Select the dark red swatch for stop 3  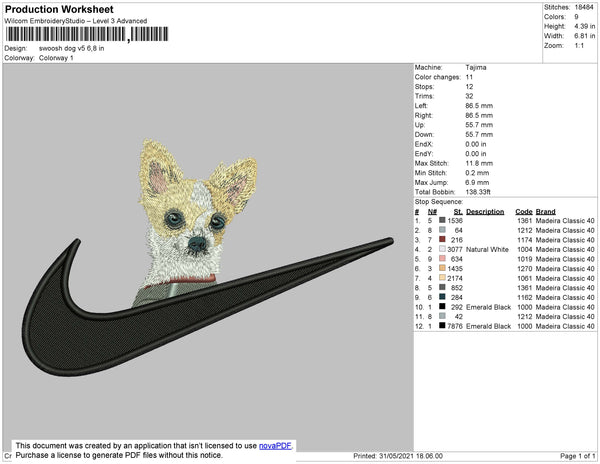(x=442, y=239)
